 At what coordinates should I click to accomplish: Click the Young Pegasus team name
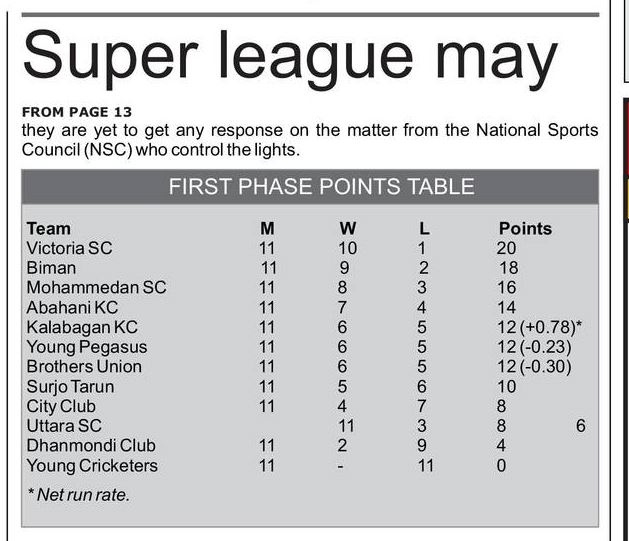pos(86,347)
